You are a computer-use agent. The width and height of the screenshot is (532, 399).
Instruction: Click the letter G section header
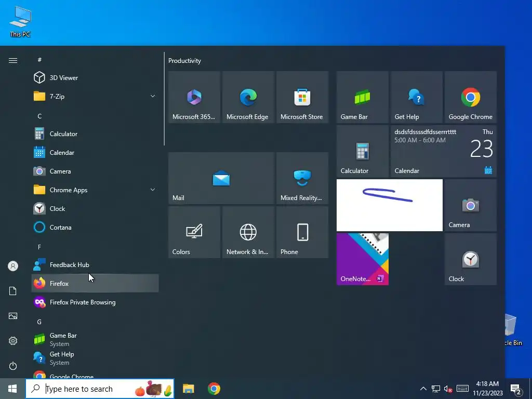click(39, 322)
